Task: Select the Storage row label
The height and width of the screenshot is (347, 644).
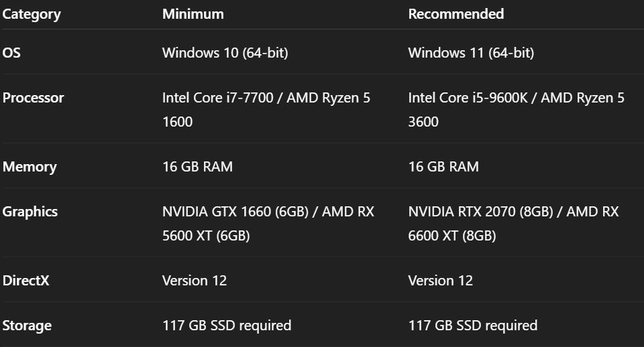Action: click(28, 326)
